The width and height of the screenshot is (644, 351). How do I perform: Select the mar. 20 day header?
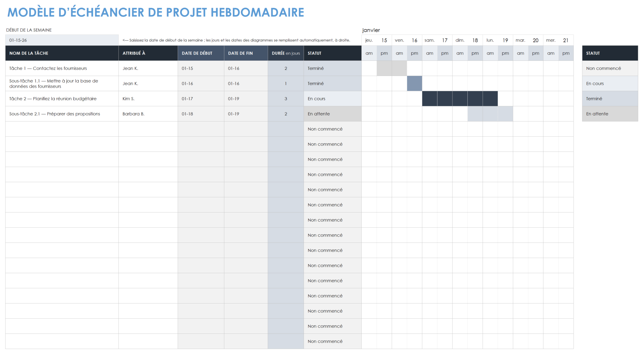tap(528, 40)
